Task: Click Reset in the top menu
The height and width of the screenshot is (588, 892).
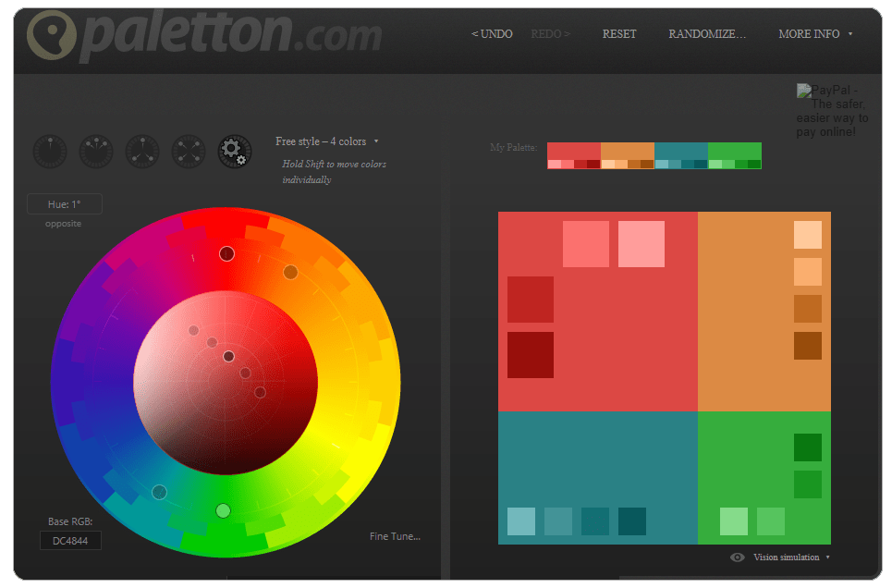Action: click(x=619, y=34)
